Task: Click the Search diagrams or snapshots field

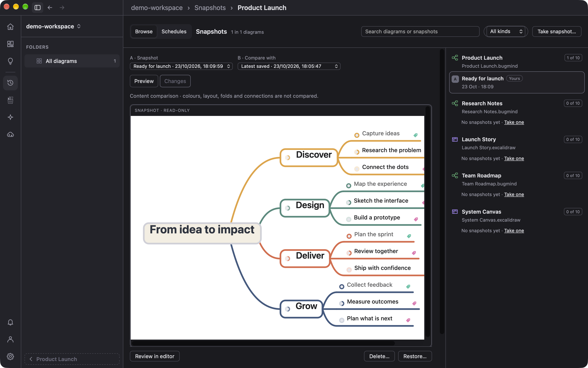Action: click(420, 31)
